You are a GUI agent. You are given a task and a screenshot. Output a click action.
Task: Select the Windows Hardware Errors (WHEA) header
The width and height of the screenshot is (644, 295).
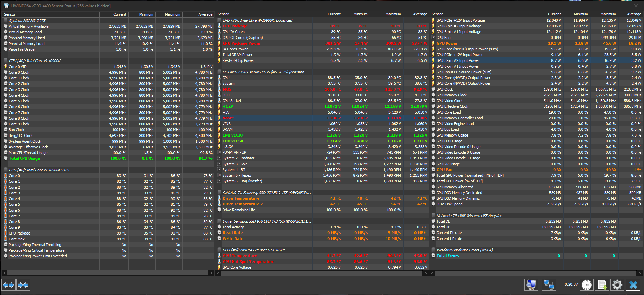coord(536,250)
